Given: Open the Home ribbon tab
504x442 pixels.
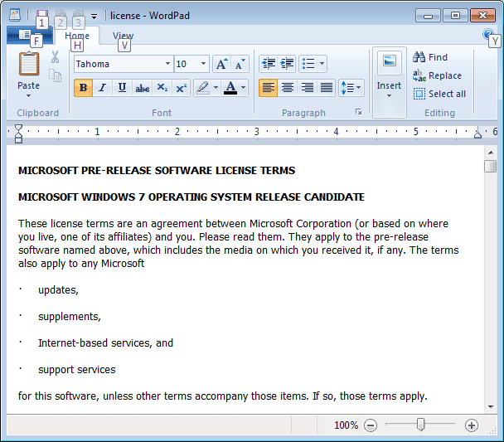Looking at the screenshot, I should click(77, 36).
